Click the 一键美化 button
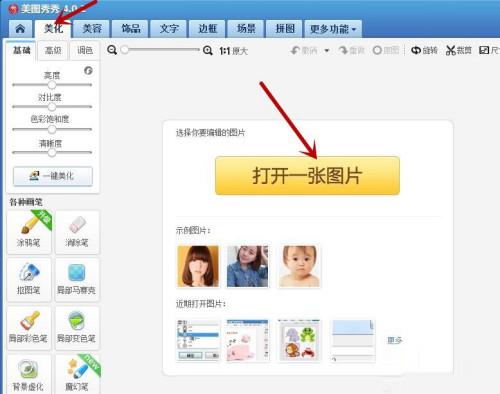This screenshot has width=500, height=394. [x=53, y=176]
